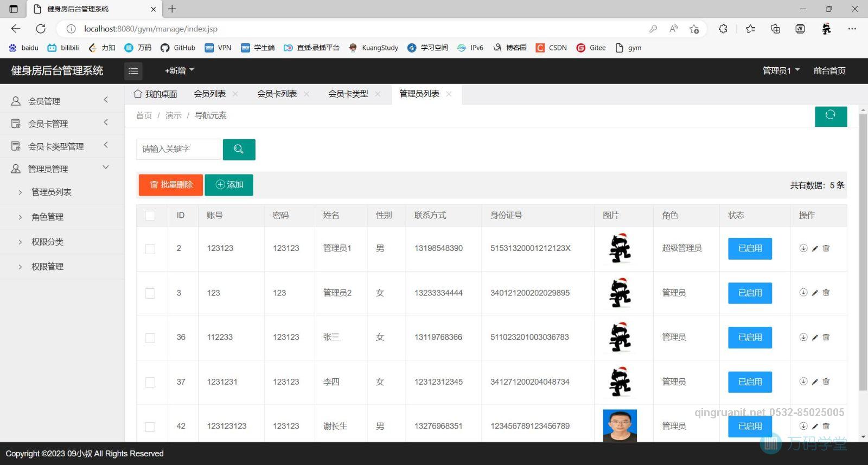The height and width of the screenshot is (465, 868).
Task: Open the +新增 dropdown menu
Action: click(x=180, y=70)
